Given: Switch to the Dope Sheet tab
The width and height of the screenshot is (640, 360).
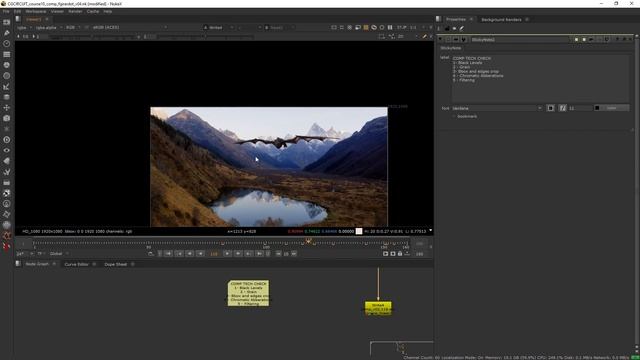Looking at the screenshot, I should (116, 264).
